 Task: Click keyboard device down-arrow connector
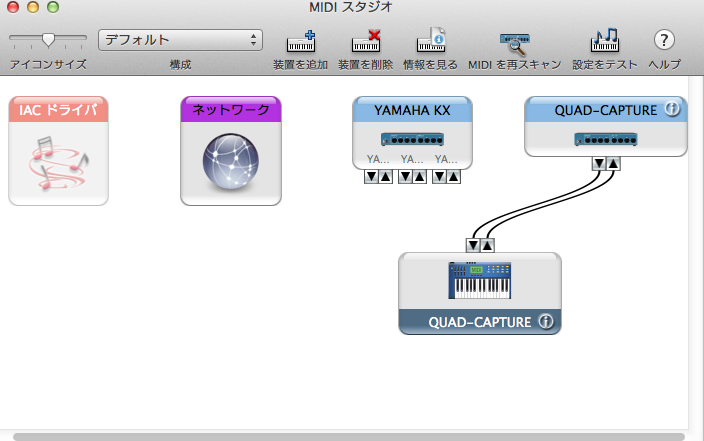pyautogui.click(x=473, y=245)
